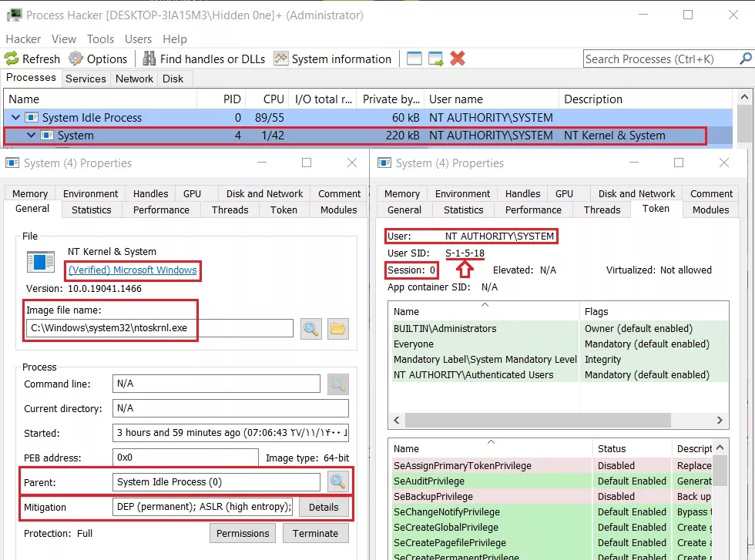This screenshot has height=560, width=755.
Task: Click the command line magnifier icon
Action: click(x=337, y=384)
